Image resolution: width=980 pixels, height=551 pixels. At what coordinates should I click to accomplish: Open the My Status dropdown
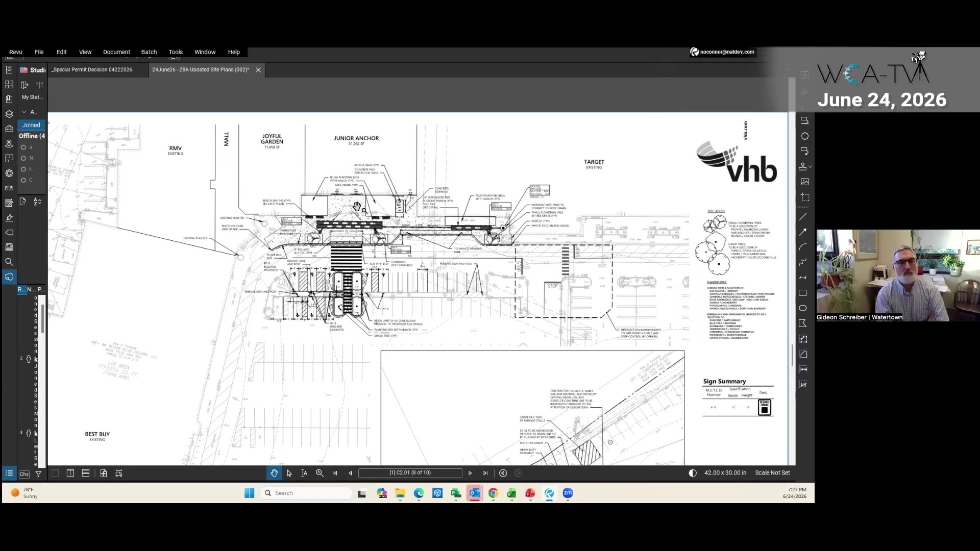[32, 97]
